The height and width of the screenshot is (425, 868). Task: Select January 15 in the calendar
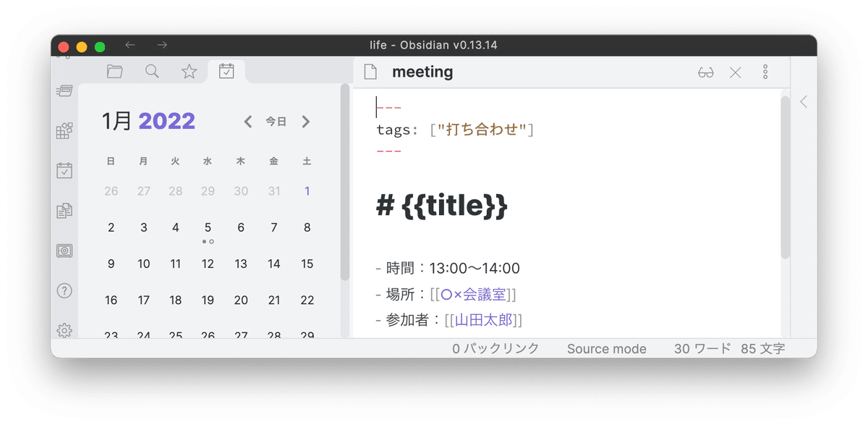pos(307,264)
